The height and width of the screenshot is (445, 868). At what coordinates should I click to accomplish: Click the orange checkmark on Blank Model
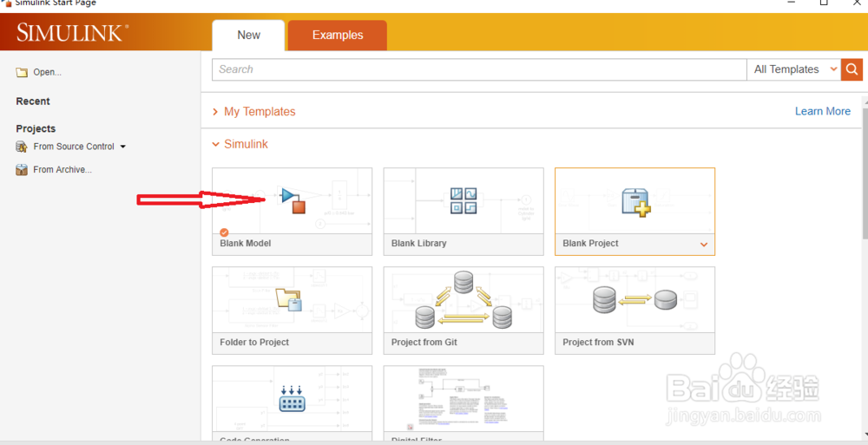(224, 232)
